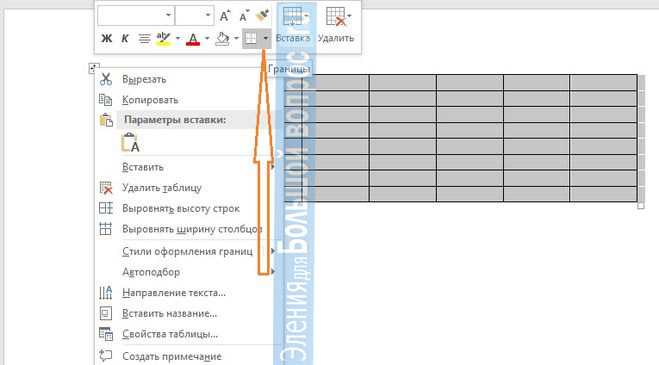
Task: Click the table move handle
Action: coord(94,68)
